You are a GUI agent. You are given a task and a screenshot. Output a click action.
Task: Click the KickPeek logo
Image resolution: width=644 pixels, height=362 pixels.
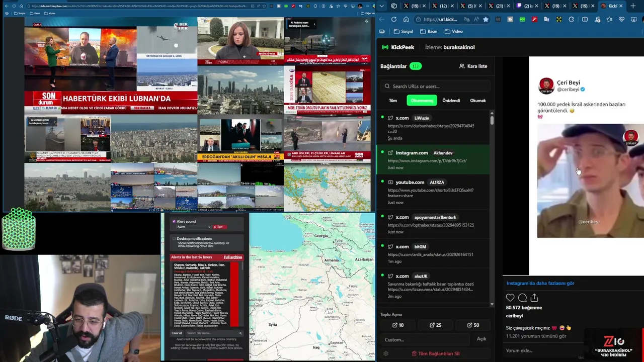[x=398, y=47]
